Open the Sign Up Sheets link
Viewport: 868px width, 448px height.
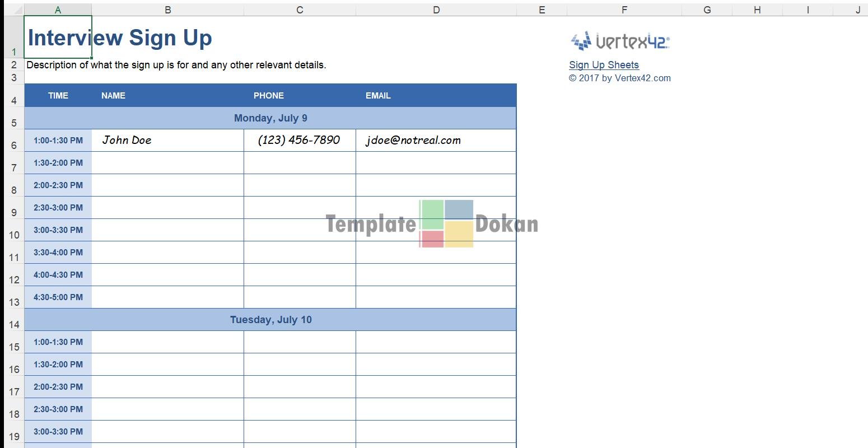click(x=604, y=65)
